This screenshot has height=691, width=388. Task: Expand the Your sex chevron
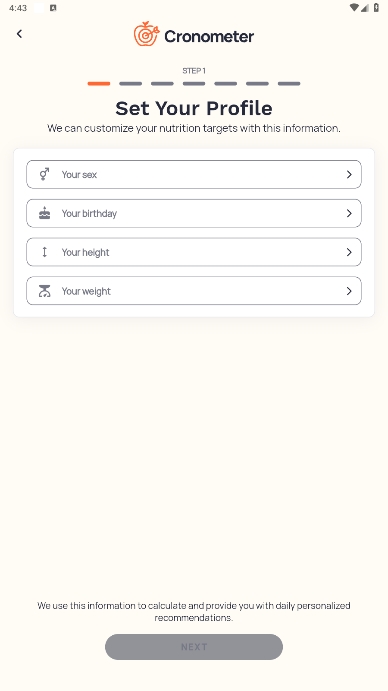pos(349,175)
